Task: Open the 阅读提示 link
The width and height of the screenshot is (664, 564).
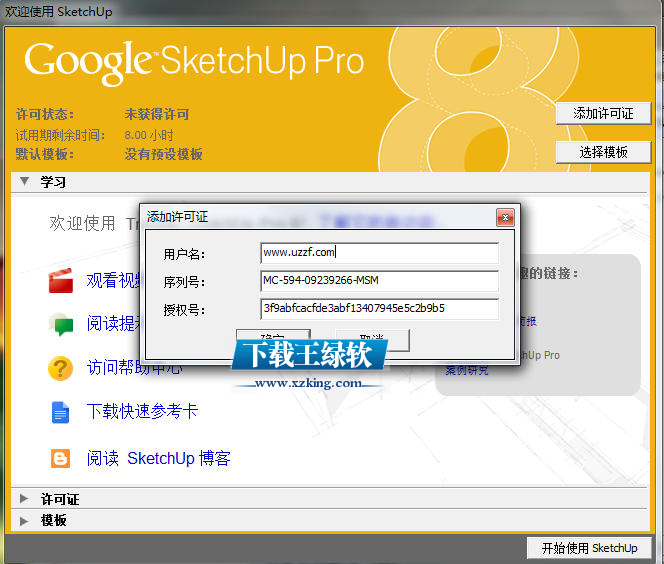Action: 114,323
